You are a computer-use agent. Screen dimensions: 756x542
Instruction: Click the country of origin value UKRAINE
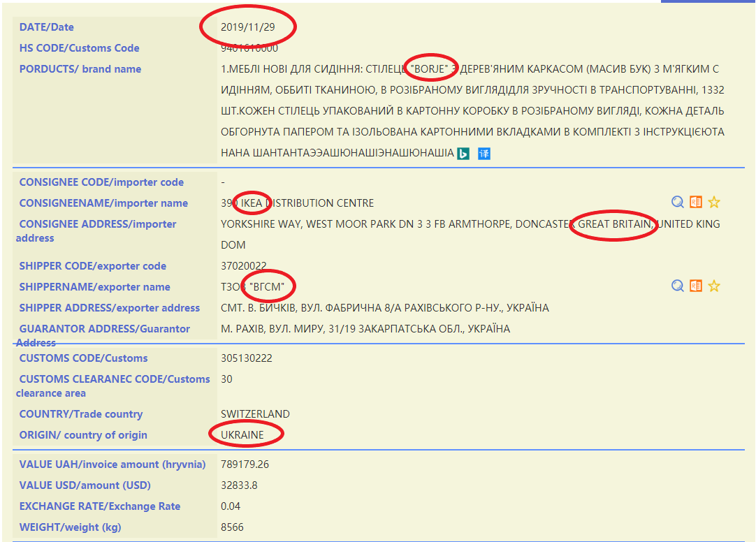tap(242, 435)
